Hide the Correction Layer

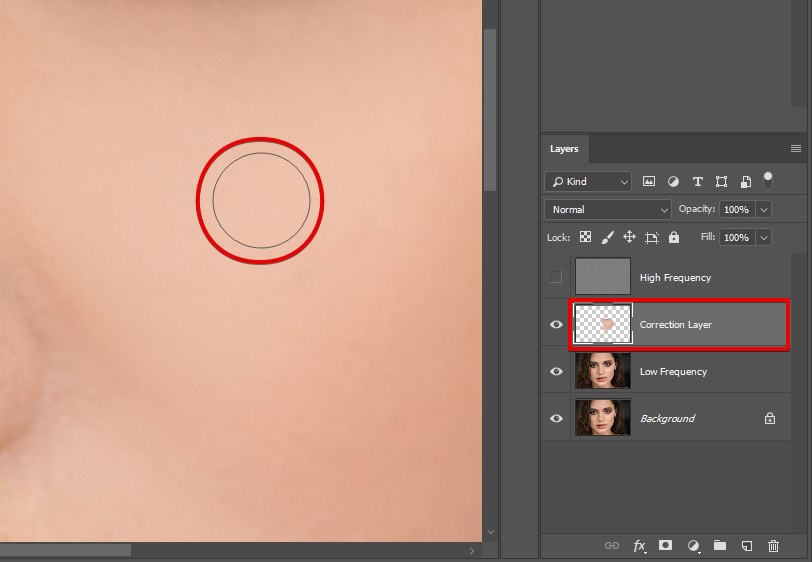(556, 325)
